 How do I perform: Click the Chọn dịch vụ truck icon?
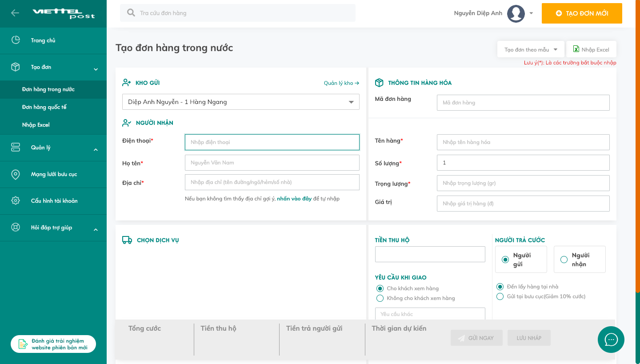pyautogui.click(x=127, y=240)
